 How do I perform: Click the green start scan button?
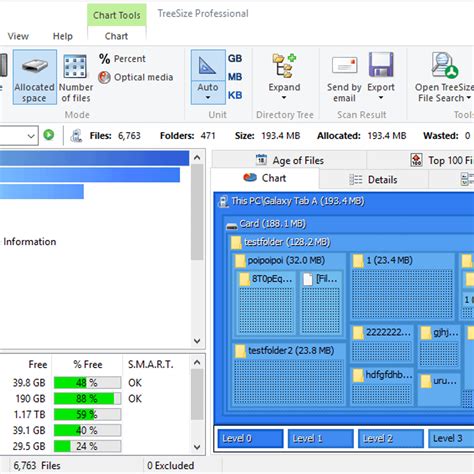[x=49, y=135]
